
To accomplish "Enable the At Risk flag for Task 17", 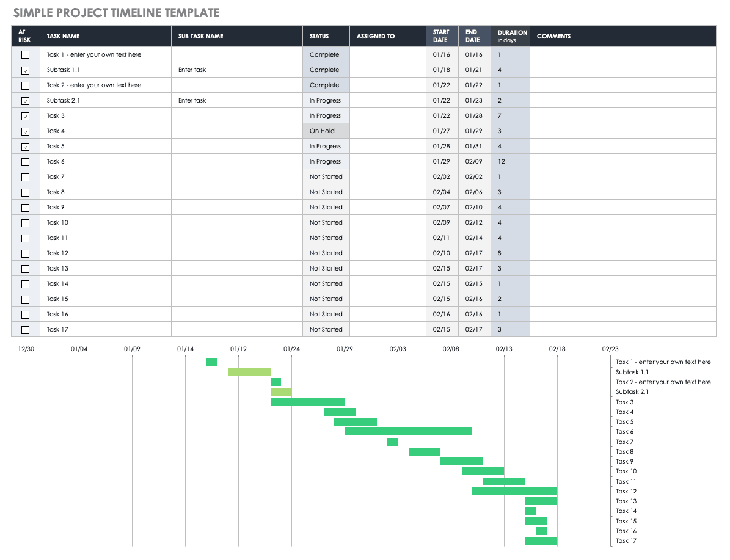I will [x=25, y=329].
